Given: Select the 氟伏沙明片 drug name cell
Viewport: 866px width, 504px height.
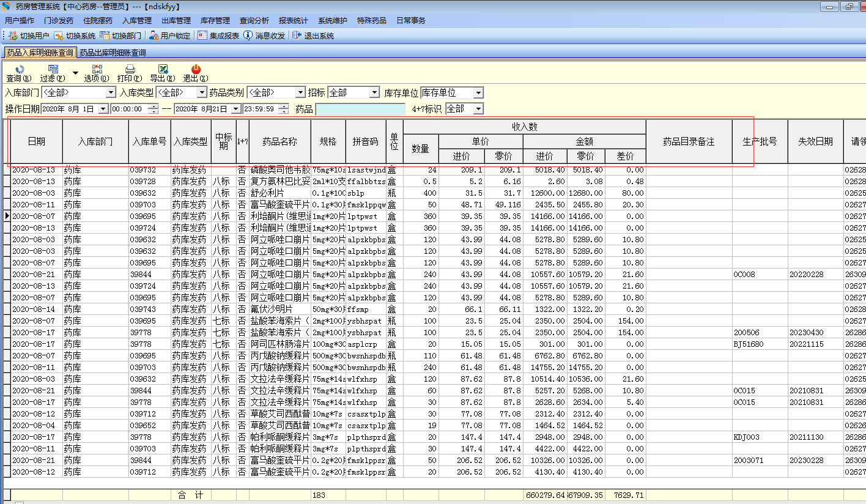Looking at the screenshot, I should pyautogui.click(x=280, y=309).
